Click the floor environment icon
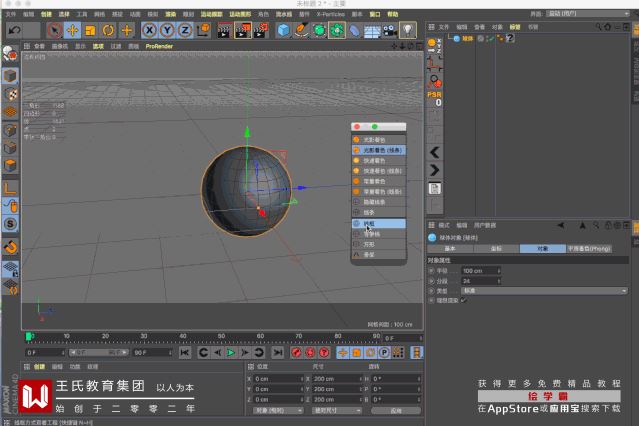 point(372,30)
